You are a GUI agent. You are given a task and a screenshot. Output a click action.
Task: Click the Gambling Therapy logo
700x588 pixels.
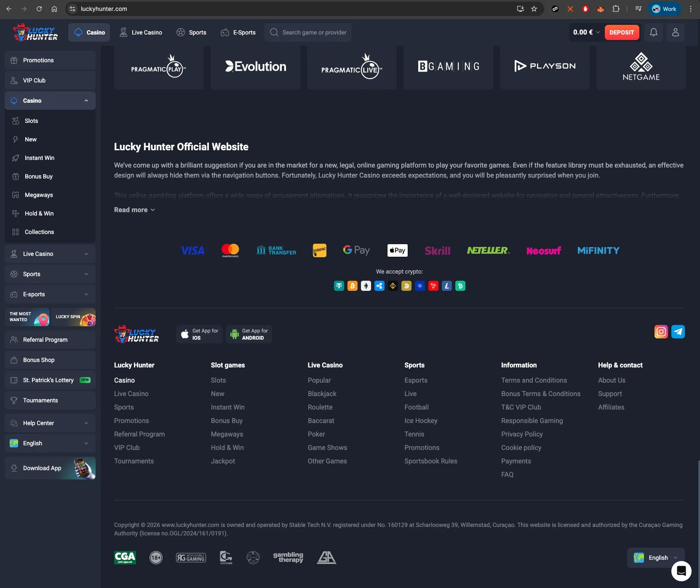pos(289,557)
